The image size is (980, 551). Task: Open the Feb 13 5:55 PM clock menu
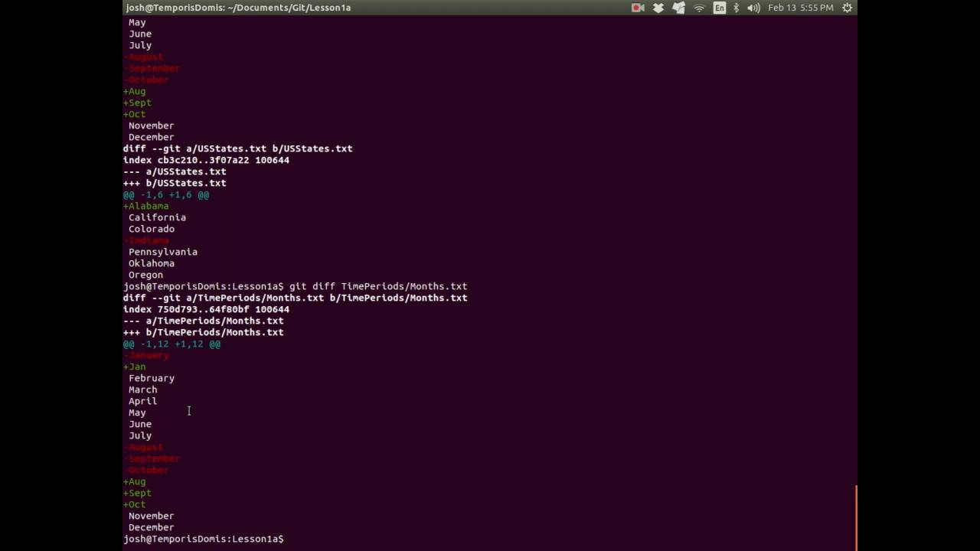point(800,8)
